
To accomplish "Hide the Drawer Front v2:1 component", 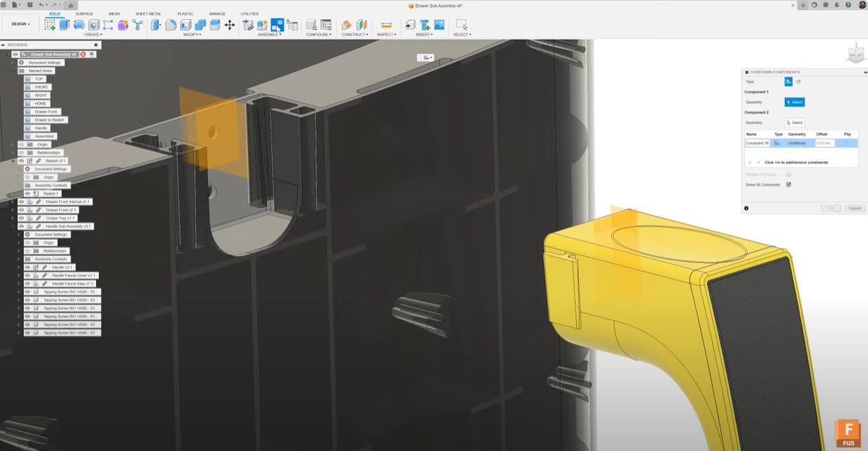I will pyautogui.click(x=21, y=210).
